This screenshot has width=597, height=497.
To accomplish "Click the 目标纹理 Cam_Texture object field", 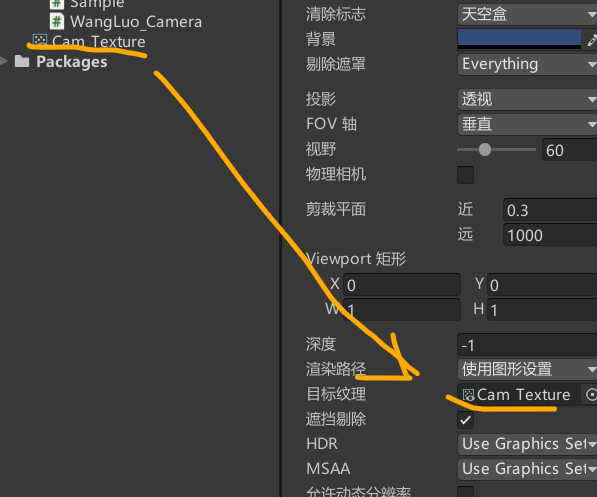I will tap(519, 395).
